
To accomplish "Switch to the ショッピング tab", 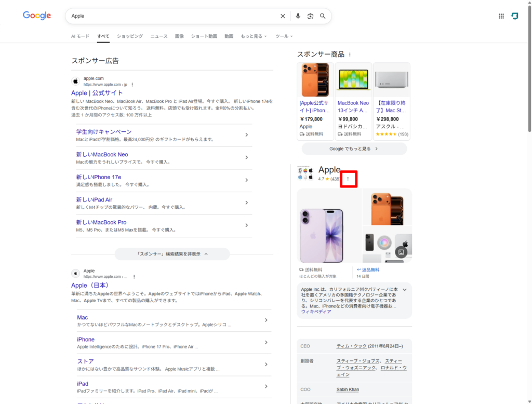I will [130, 36].
